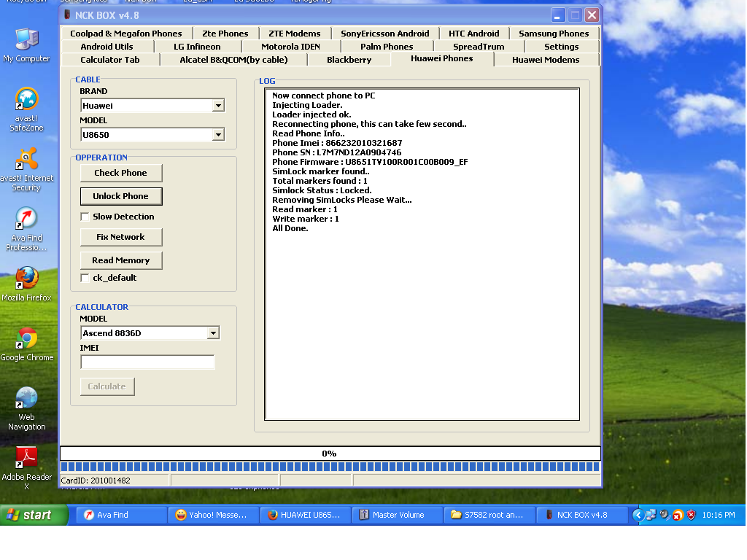Image resolution: width=747 pixels, height=560 pixels.
Task: Launch Ava Find Professional desktop icon
Action: point(26,220)
